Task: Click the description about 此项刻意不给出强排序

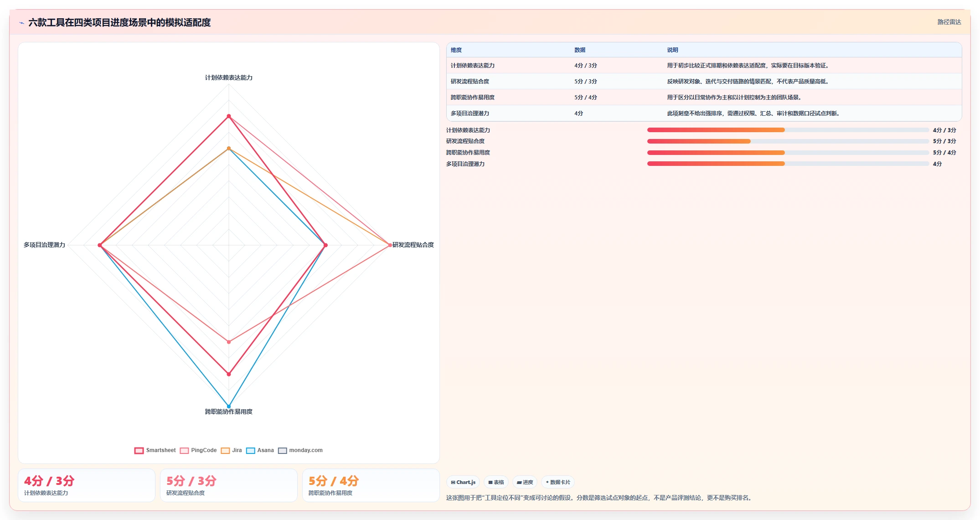Action: (x=753, y=113)
